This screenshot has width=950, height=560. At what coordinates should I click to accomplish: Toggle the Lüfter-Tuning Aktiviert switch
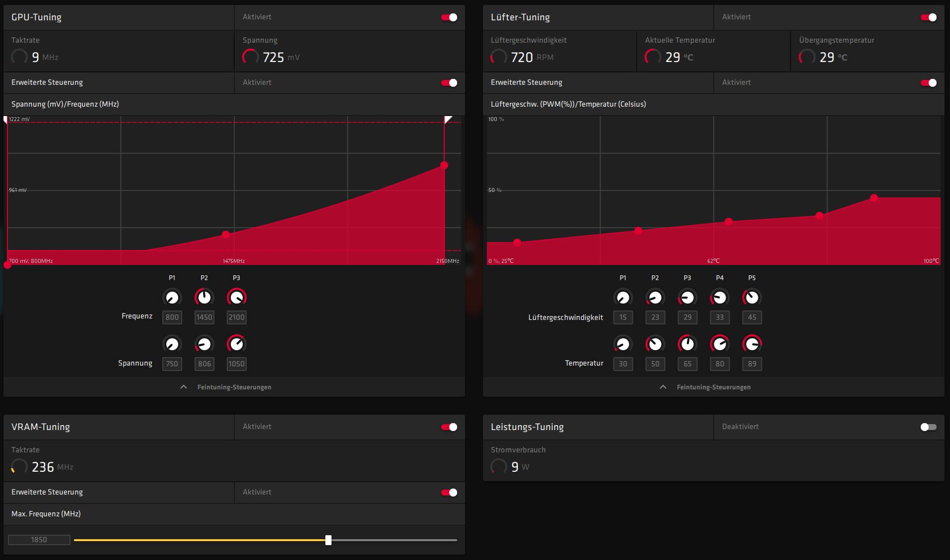pyautogui.click(x=929, y=17)
